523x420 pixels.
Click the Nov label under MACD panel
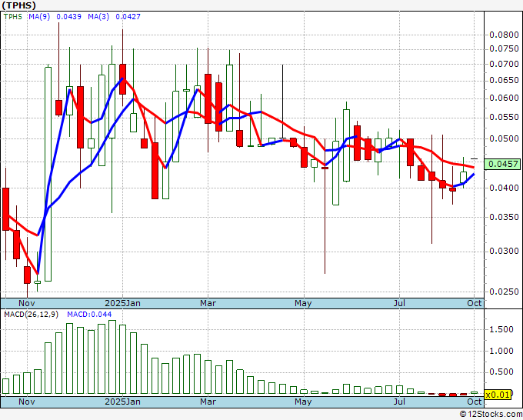pyautogui.click(x=27, y=402)
